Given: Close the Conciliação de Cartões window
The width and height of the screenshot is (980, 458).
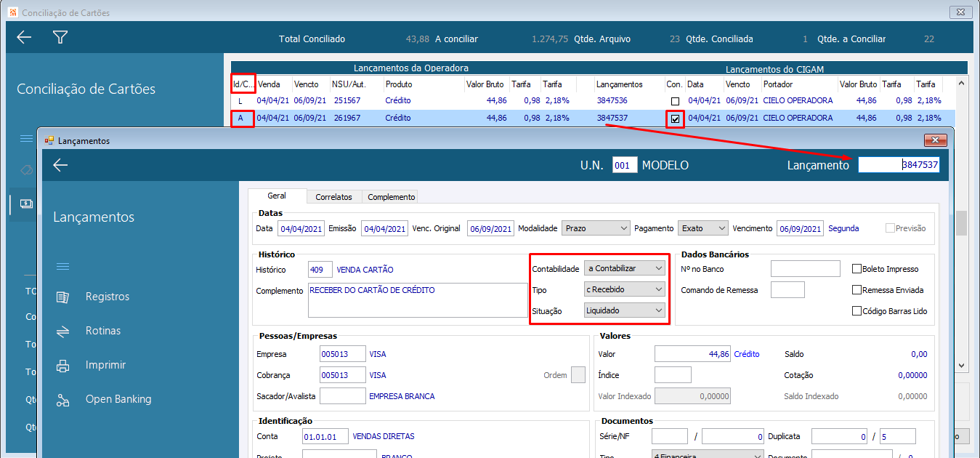Looking at the screenshot, I should pos(960,12).
